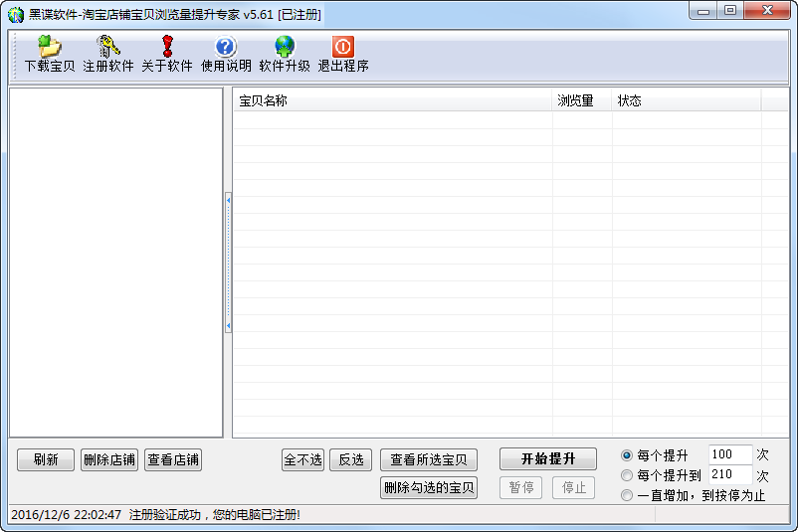Click the 状态 column header
The image size is (798, 532).
click(x=686, y=100)
